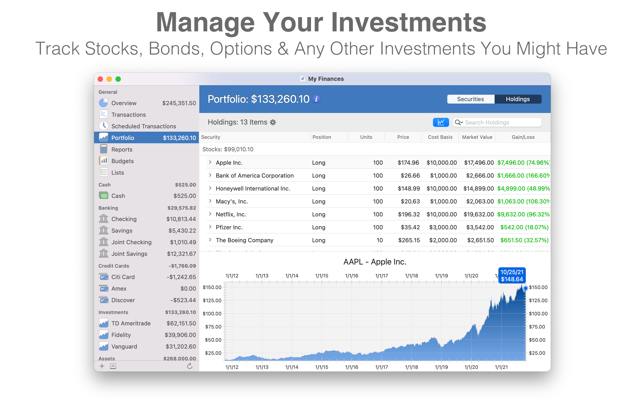This screenshot has width=643, height=402.
Task: Click the Joint Savings bank icon
Action: pos(103,254)
